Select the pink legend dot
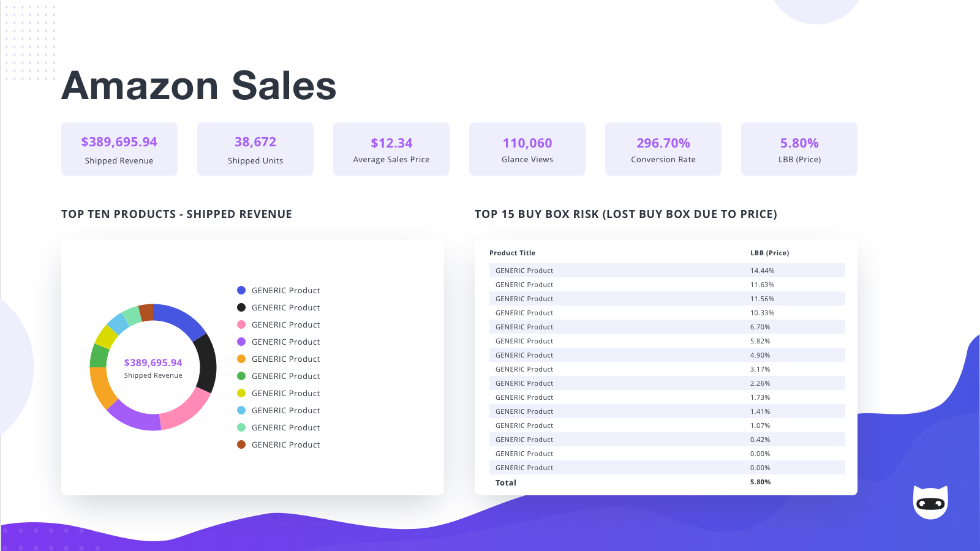980x551 pixels. (241, 324)
